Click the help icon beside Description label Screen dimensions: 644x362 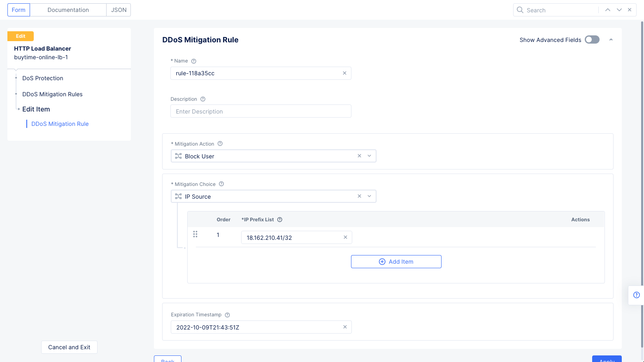pos(203,99)
